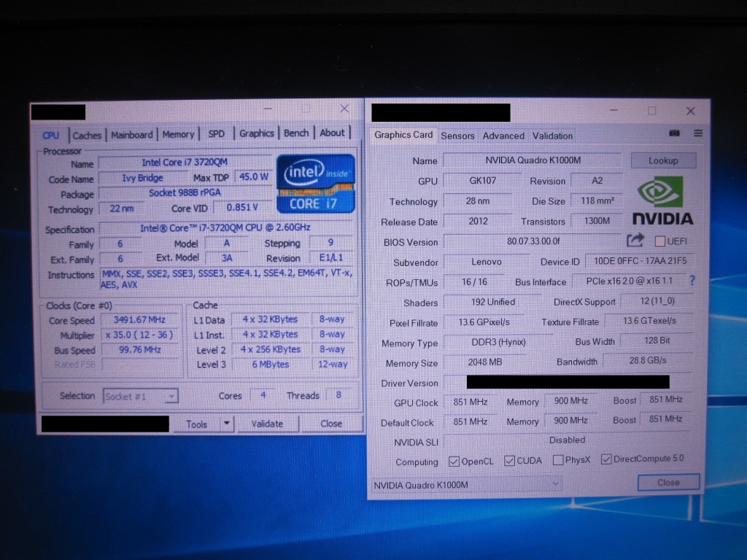This screenshot has height=560, width=747.
Task: Expand the Tools button dropdown arrow
Action: 227,423
